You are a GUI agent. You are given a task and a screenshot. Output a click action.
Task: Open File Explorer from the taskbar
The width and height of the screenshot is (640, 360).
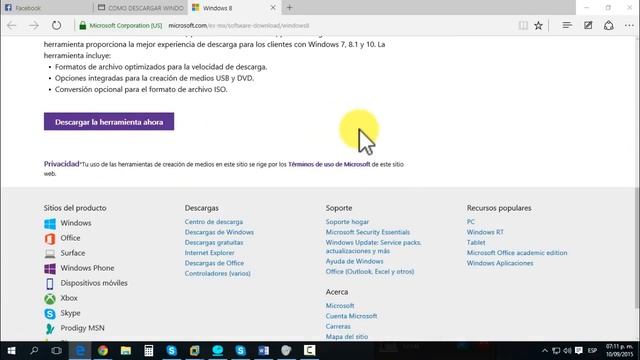(x=126, y=351)
